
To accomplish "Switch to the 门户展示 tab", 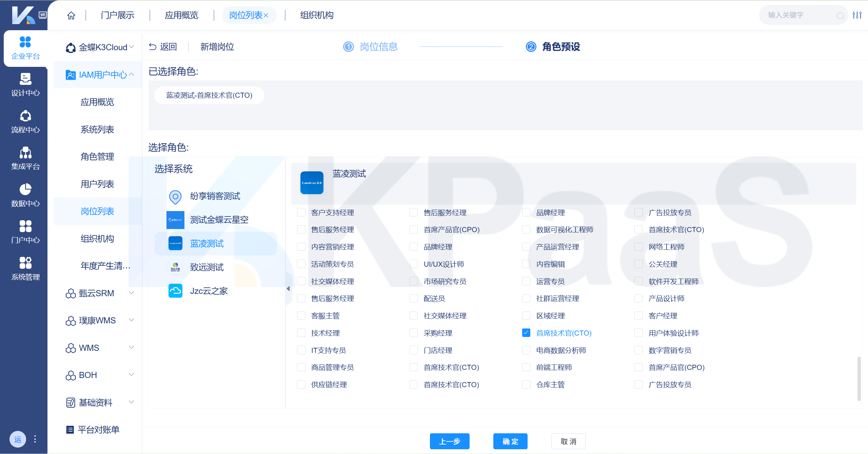I will (x=117, y=15).
